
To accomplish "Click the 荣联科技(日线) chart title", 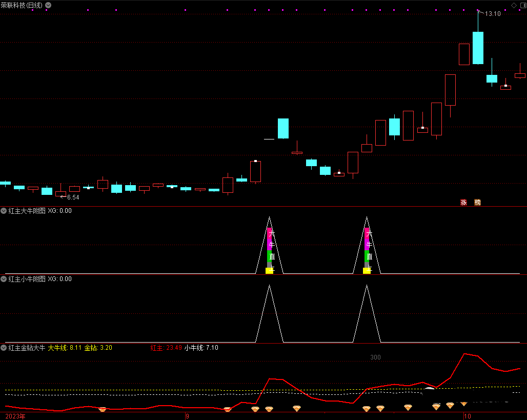I will (22, 5).
